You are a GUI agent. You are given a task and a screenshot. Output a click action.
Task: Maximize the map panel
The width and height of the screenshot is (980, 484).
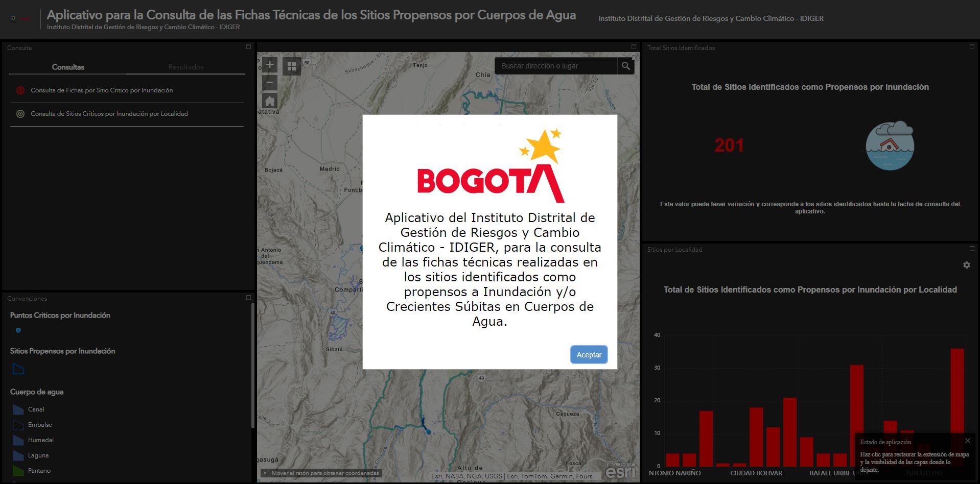(x=634, y=47)
